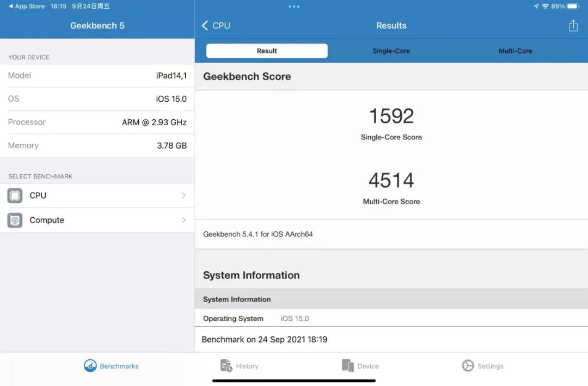Select the Compute benchmark icon
Screen dimensions: 588x386
tap(15, 220)
